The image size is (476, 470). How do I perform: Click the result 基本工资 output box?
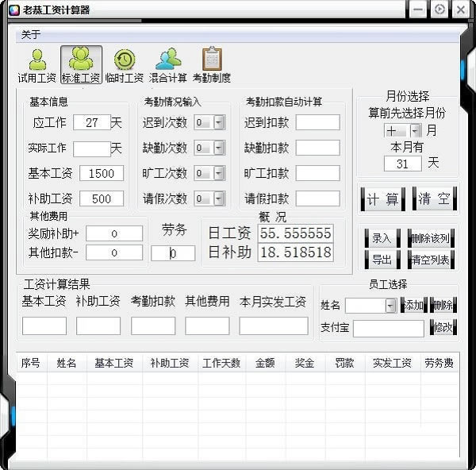coord(44,326)
